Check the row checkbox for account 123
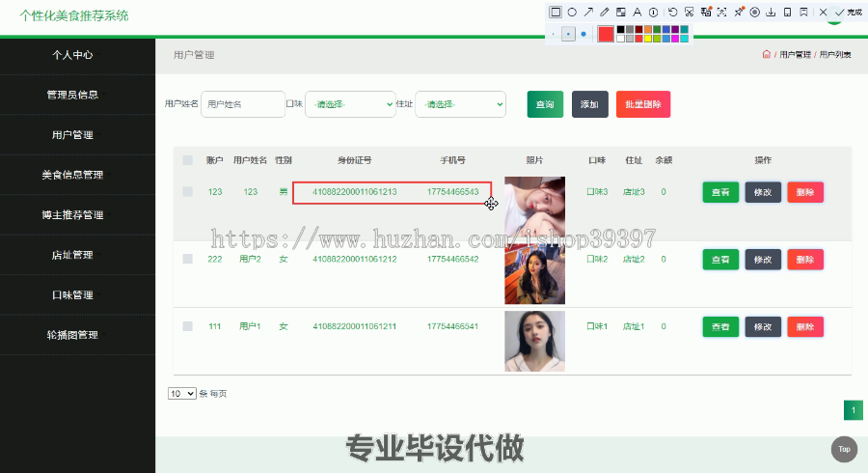Screen dimensions: 868x473 [188, 192]
